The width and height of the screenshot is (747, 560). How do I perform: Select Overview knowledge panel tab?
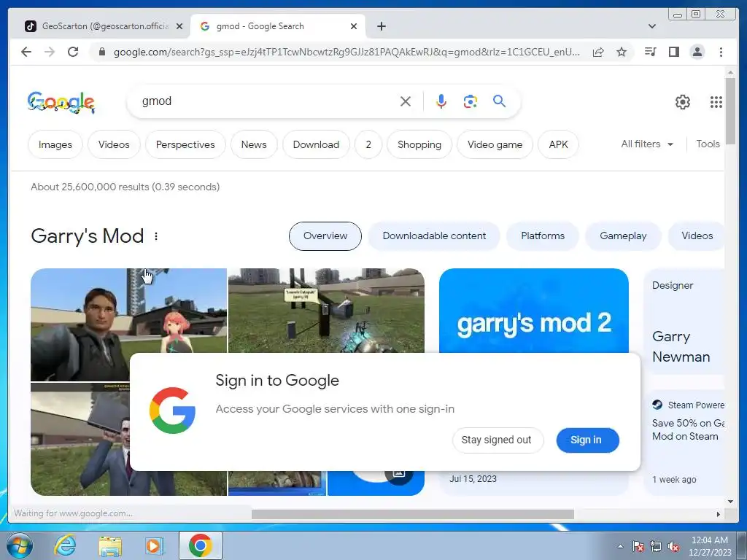(x=325, y=236)
